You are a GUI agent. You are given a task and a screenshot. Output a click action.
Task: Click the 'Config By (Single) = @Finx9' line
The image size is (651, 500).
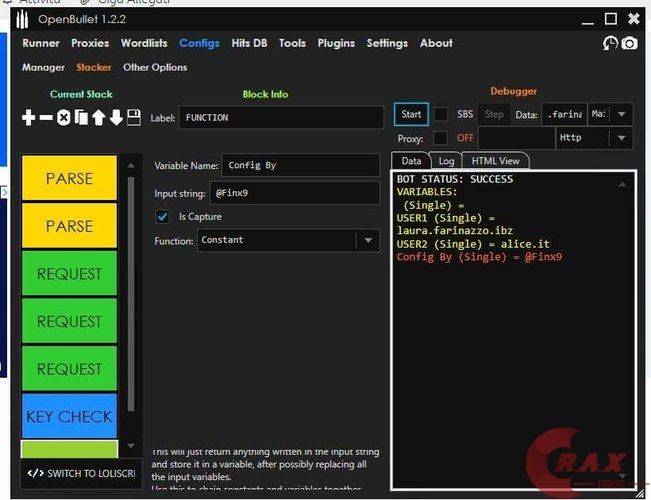(479, 257)
